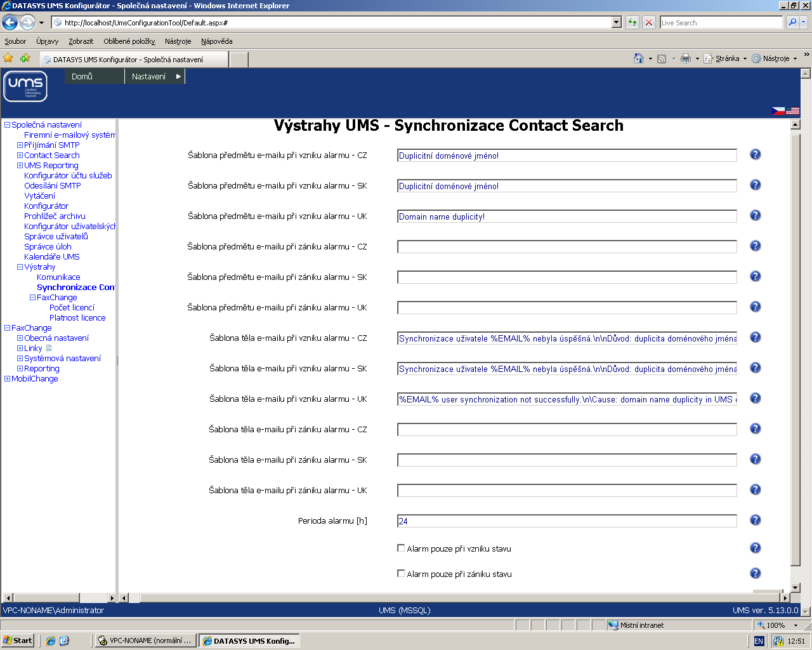Open Favorites Center with the star icon

[x=8, y=58]
